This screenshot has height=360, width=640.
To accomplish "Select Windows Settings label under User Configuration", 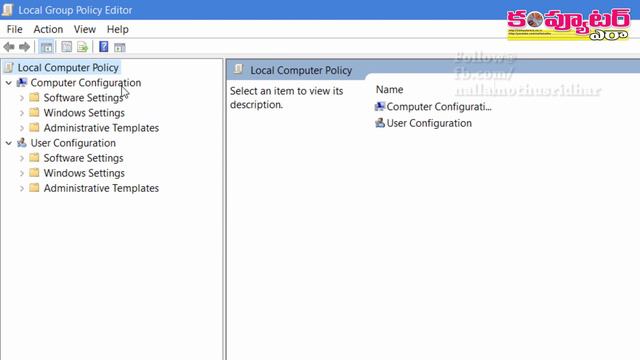I will [84, 173].
